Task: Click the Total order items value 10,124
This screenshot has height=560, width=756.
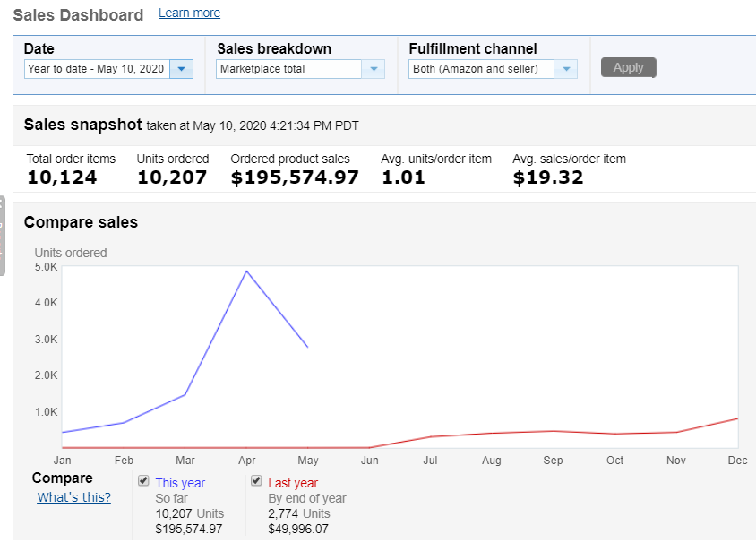Action: coord(62,177)
